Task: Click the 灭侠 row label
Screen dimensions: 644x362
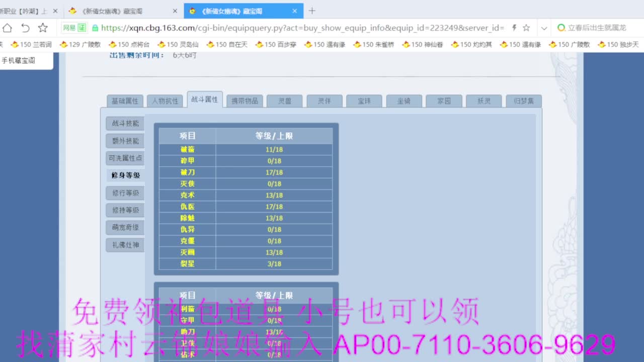Action: tap(188, 184)
